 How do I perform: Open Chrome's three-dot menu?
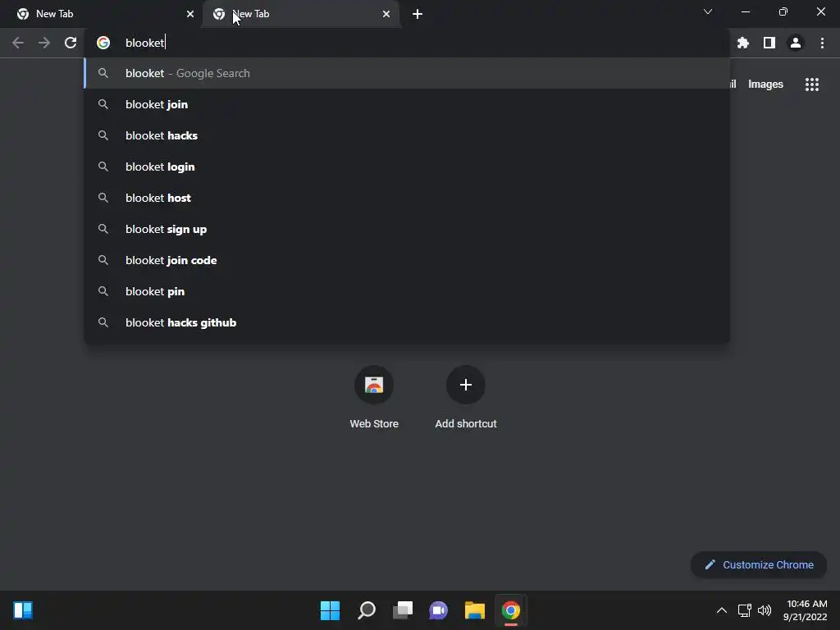click(822, 43)
